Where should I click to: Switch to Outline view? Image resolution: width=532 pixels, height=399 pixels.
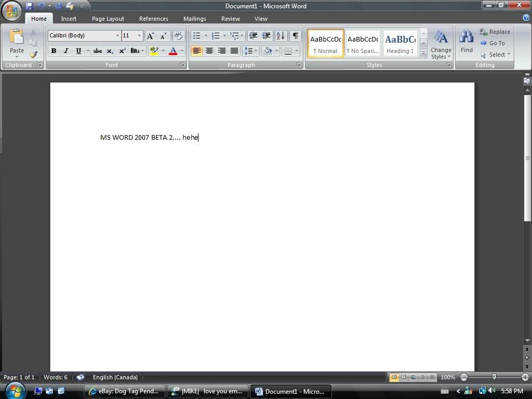422,377
